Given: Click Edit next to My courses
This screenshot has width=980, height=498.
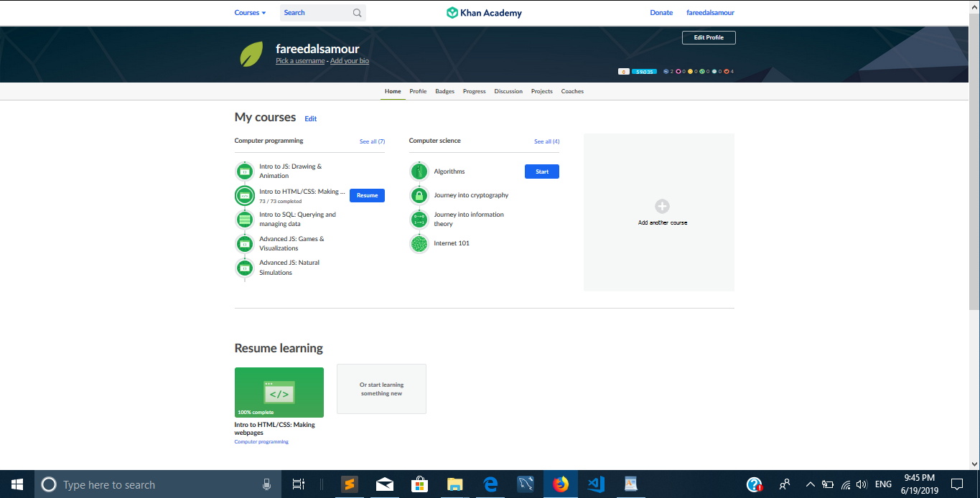Looking at the screenshot, I should (x=310, y=118).
